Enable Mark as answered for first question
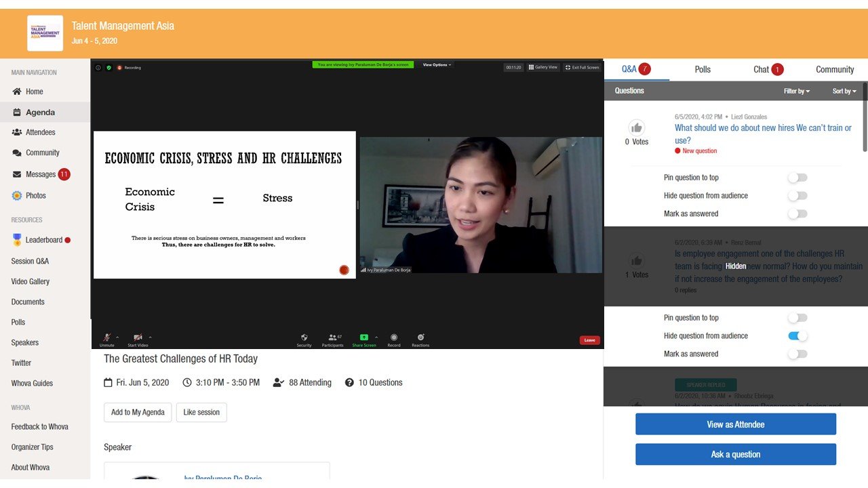 point(797,213)
